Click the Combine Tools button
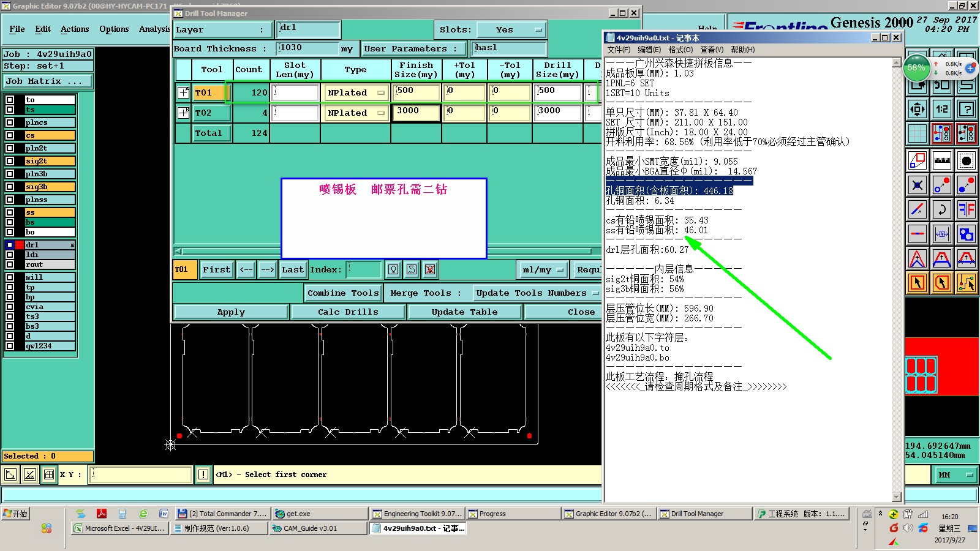The image size is (980, 551). [343, 293]
